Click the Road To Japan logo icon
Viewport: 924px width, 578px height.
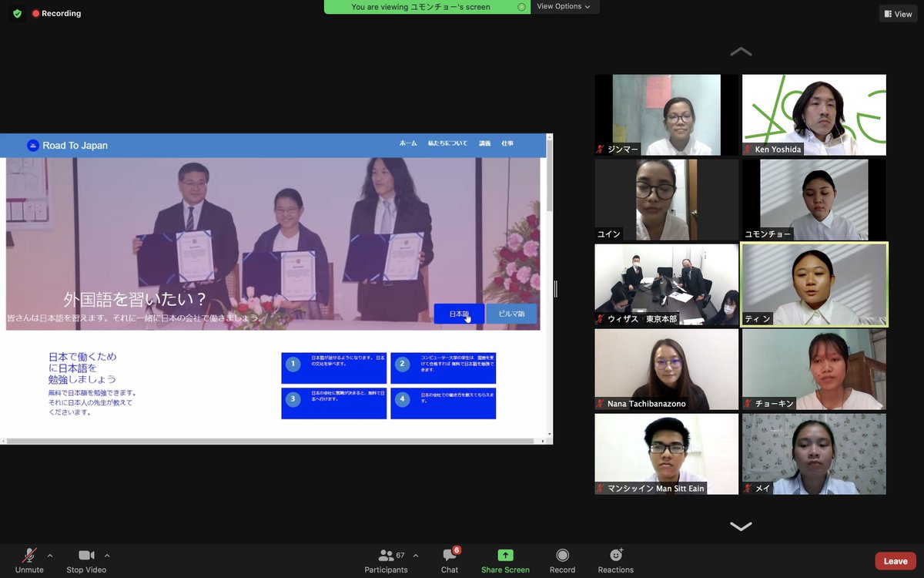pyautogui.click(x=33, y=145)
